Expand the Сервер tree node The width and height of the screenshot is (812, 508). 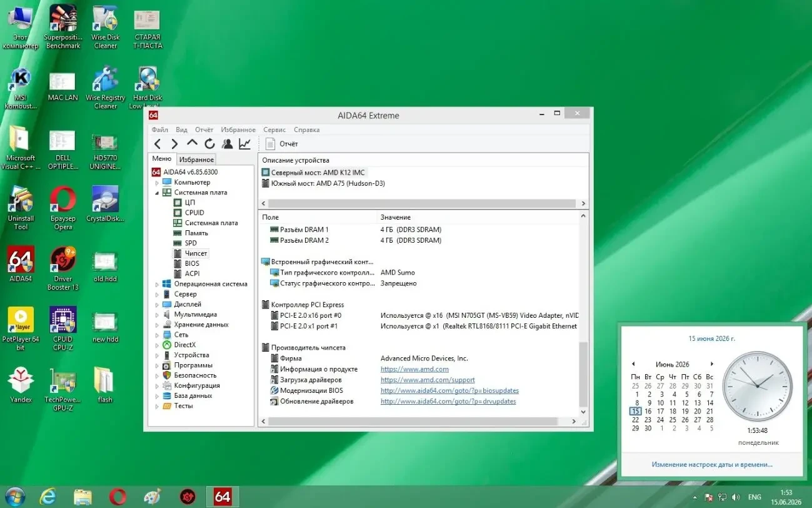click(x=158, y=294)
